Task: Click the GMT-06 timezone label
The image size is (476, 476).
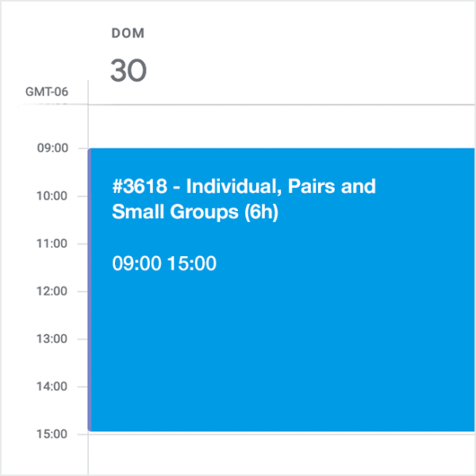Action: point(46,92)
